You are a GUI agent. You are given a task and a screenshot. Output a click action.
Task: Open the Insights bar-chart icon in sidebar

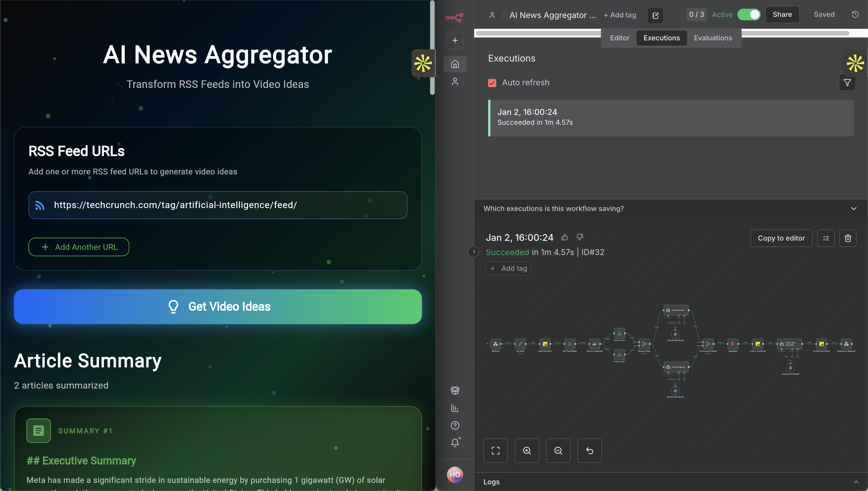pos(455,408)
